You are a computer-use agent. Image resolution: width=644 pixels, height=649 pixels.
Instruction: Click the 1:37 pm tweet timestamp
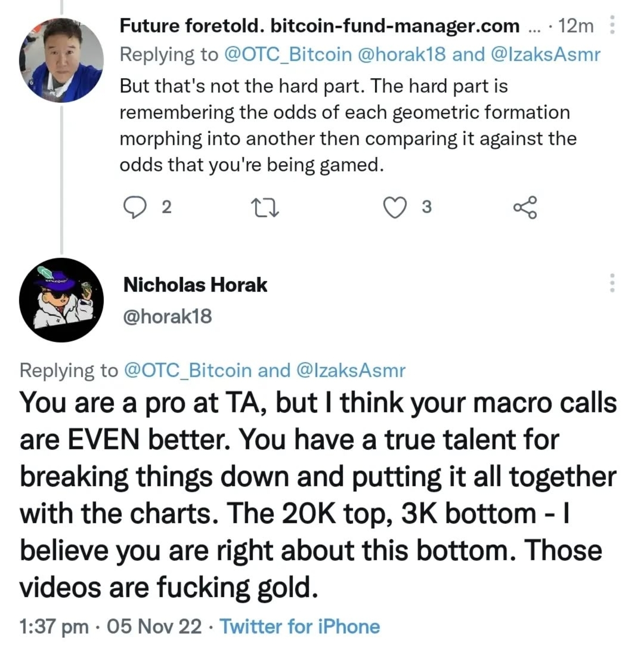(110, 627)
